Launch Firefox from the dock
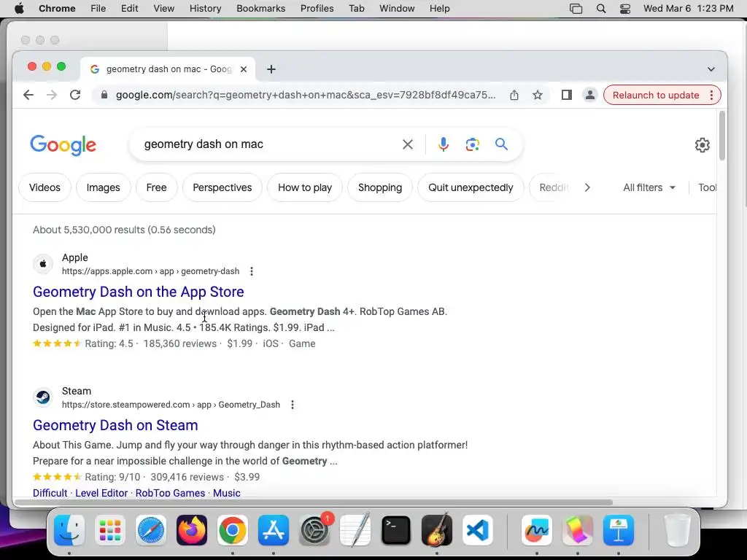747x560 pixels. coord(192,530)
